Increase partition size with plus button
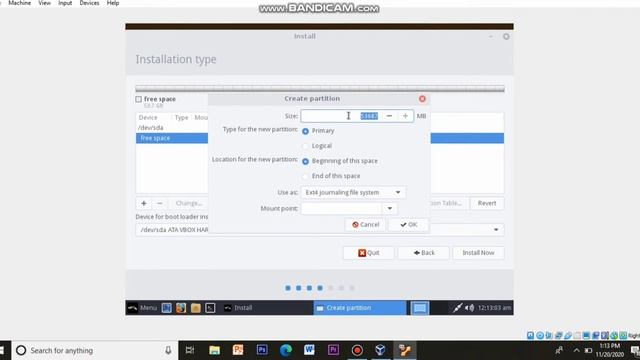The height and width of the screenshot is (360, 640). click(405, 116)
